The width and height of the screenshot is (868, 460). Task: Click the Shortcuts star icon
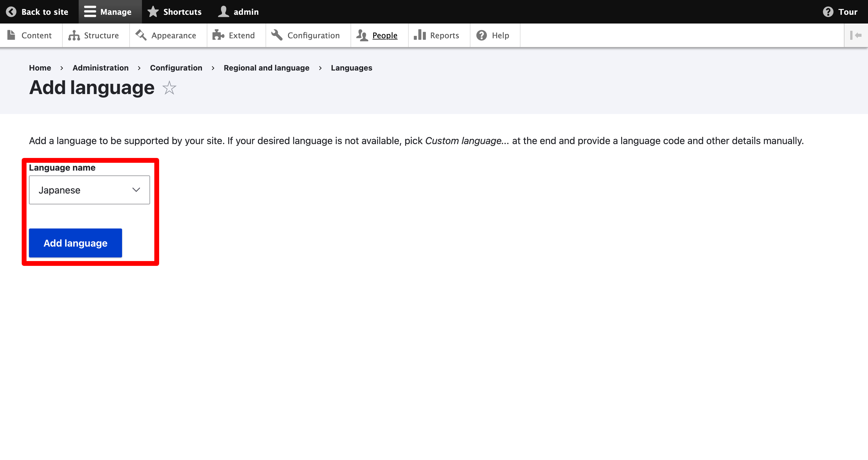pos(153,12)
